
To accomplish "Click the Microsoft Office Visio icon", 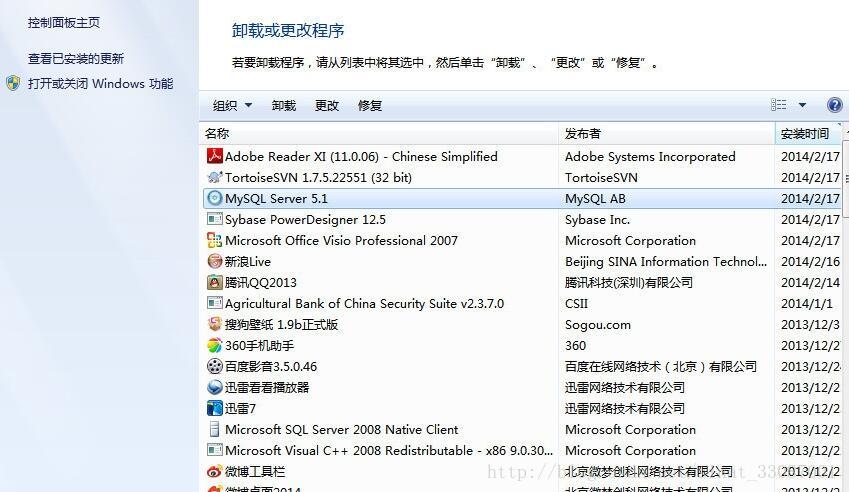I will pyautogui.click(x=214, y=240).
